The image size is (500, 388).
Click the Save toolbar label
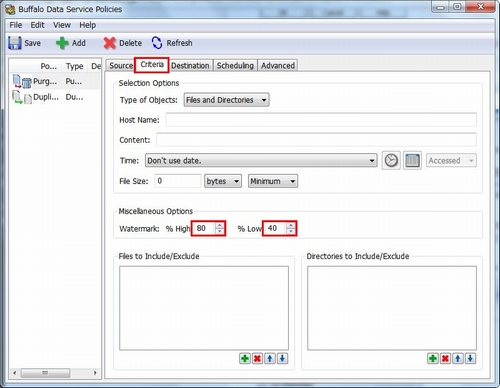pyautogui.click(x=32, y=43)
